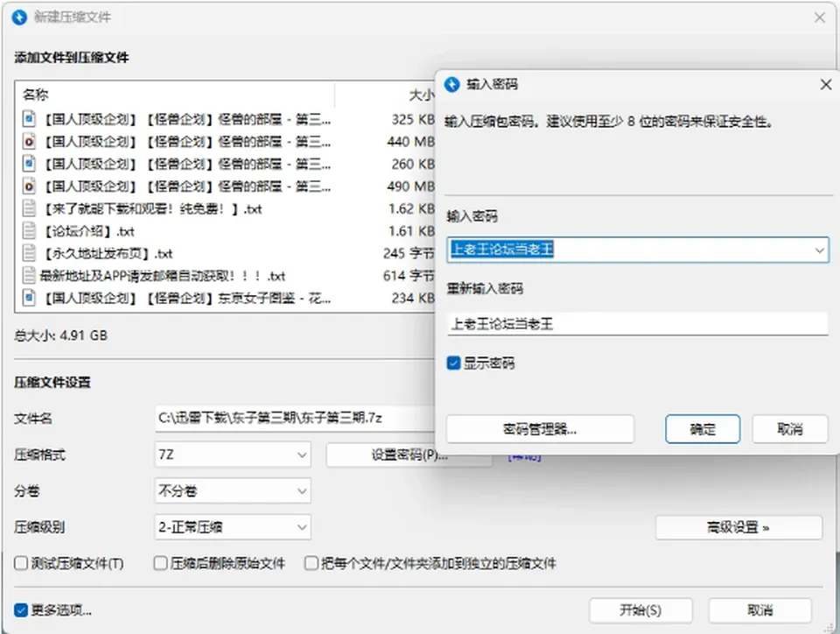Click the 440 MB size cell

pos(410,142)
